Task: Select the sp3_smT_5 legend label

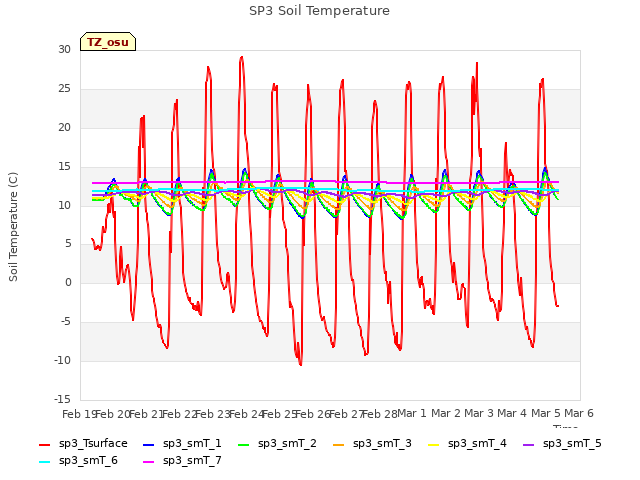Action: click(x=572, y=444)
